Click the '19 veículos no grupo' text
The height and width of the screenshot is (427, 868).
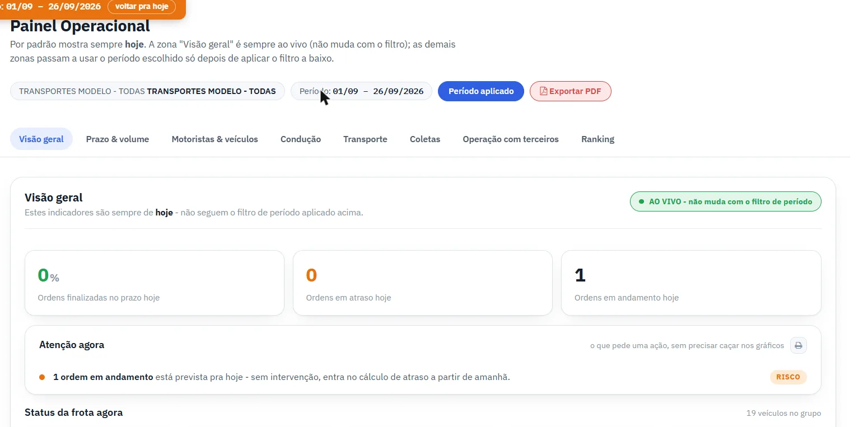pos(783,413)
